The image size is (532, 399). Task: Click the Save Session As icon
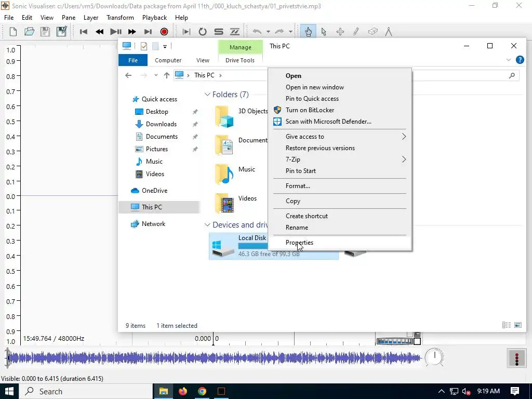point(61,32)
